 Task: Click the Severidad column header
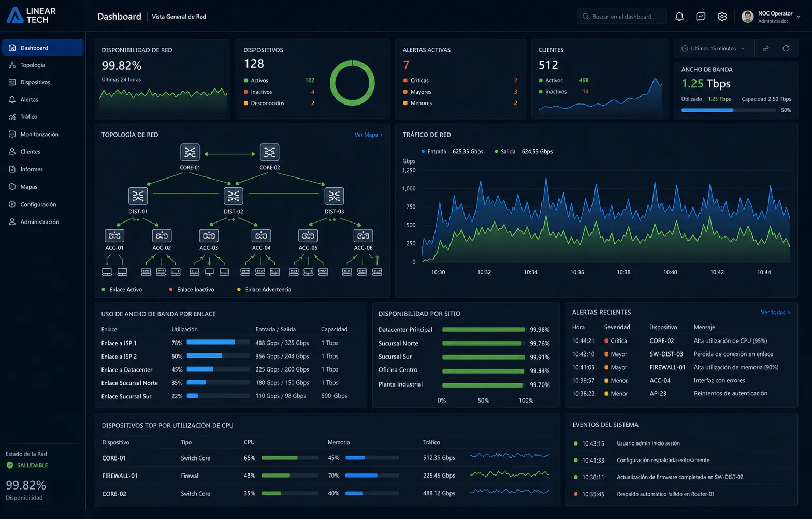617,327
